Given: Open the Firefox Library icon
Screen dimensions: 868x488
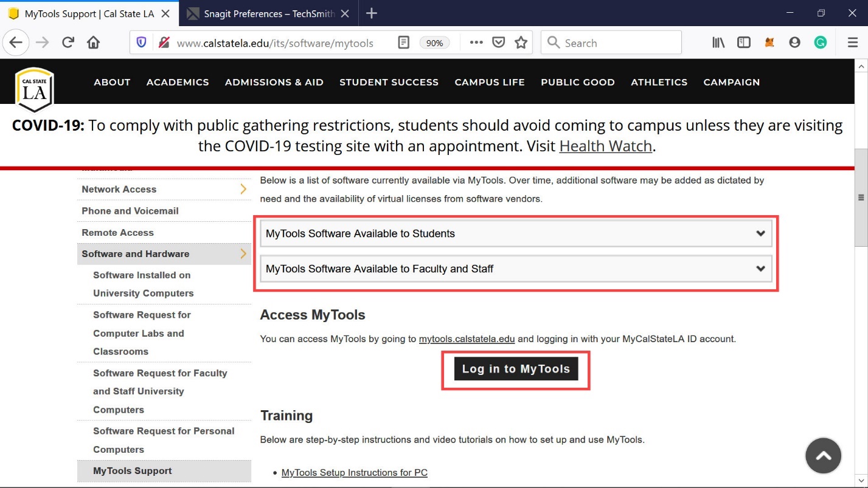Looking at the screenshot, I should [718, 43].
